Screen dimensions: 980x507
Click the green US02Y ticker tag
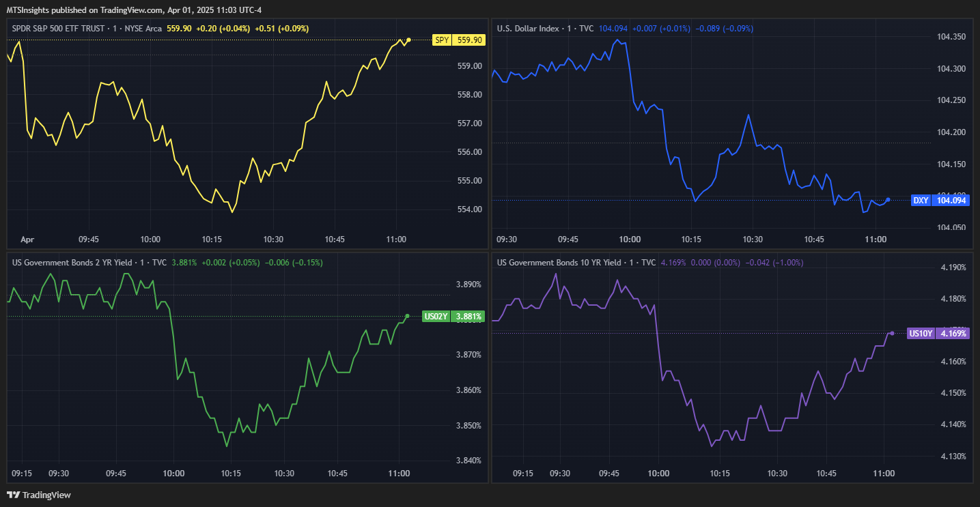pos(436,316)
